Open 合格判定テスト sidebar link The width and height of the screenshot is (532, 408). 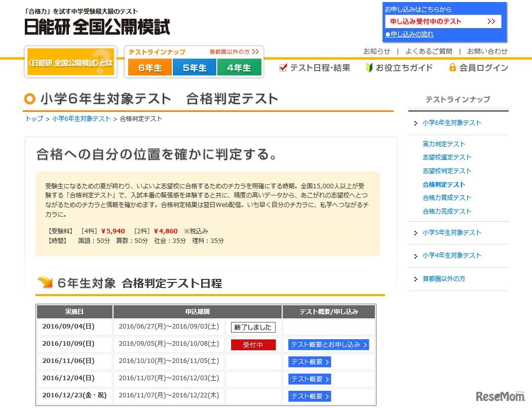[443, 184]
